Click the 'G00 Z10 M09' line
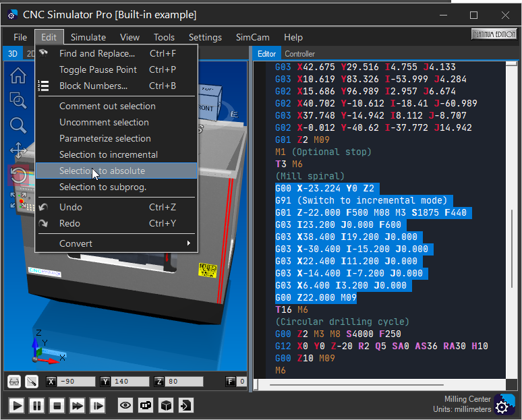 click(305, 358)
